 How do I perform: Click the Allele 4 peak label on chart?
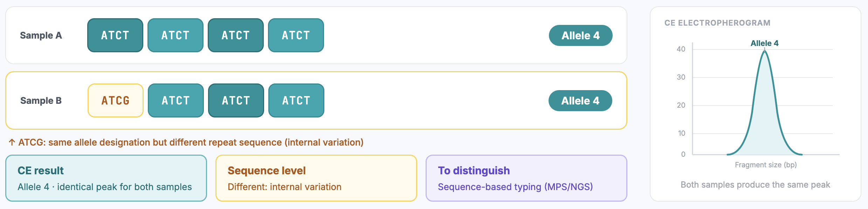[765, 43]
